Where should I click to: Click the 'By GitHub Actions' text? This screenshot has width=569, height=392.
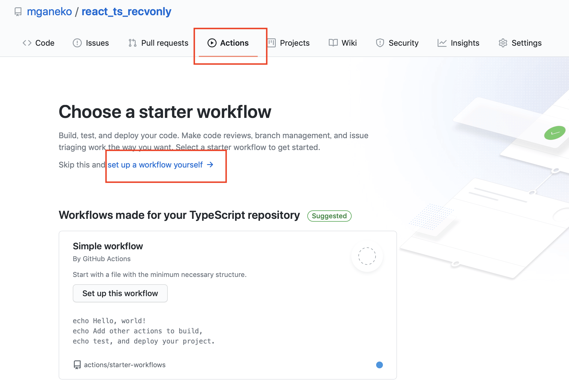point(102,259)
